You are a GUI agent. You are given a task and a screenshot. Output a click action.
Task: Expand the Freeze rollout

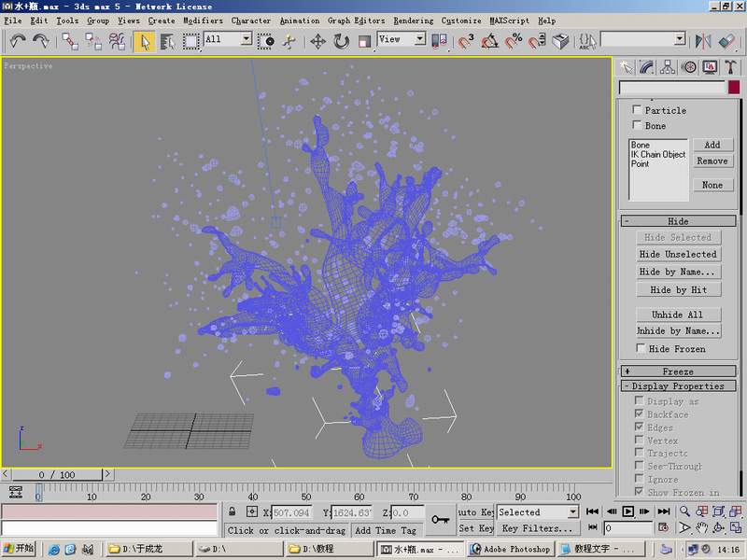677,371
